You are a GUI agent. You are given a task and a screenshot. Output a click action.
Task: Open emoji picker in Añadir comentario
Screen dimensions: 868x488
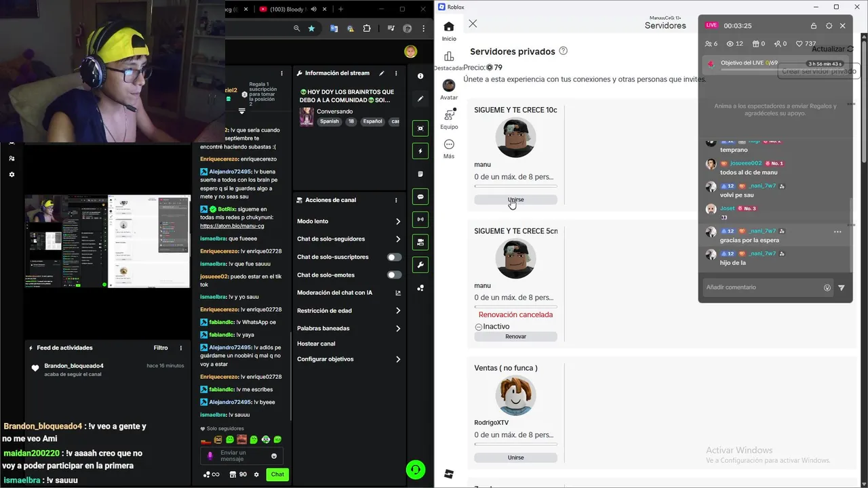click(x=827, y=287)
